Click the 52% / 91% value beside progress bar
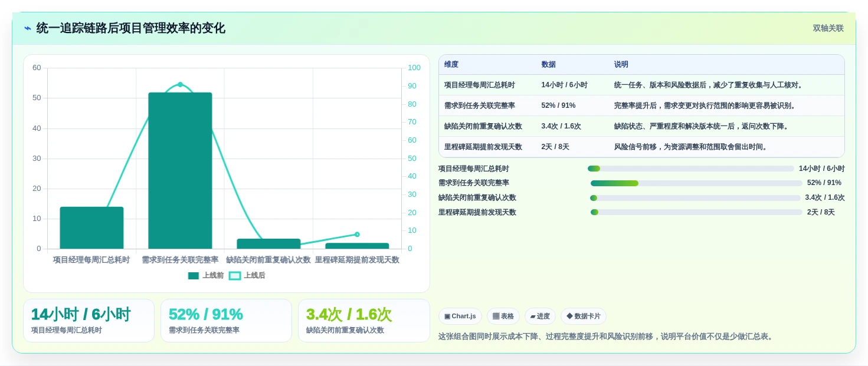This screenshot has height=366, width=868. [824, 183]
